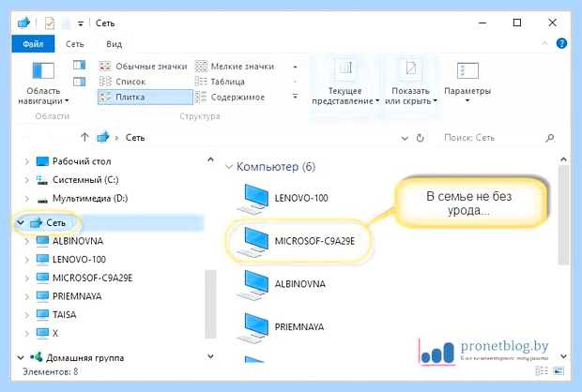Select Сеть in navigation tree
582x392 pixels.
click(55, 222)
